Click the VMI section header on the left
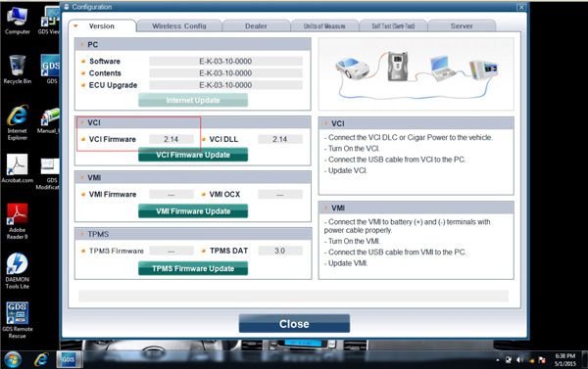 pos(192,177)
